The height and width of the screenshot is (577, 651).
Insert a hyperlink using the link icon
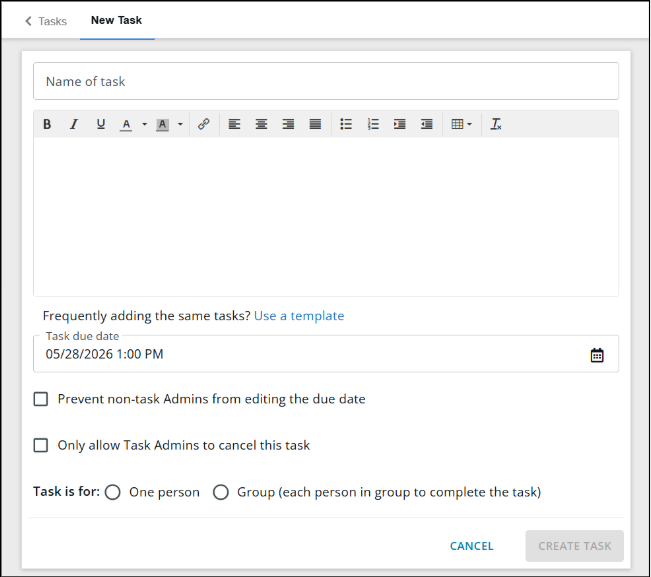[203, 124]
